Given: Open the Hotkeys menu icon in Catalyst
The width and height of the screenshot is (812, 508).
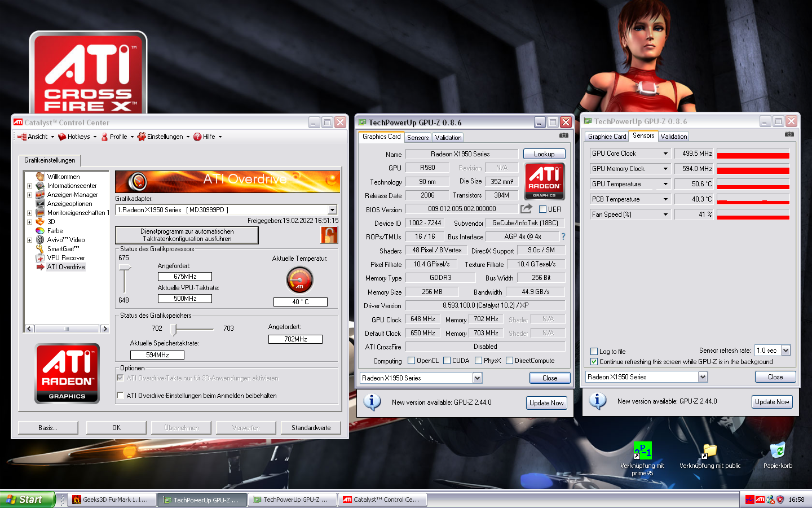Looking at the screenshot, I should (61, 137).
